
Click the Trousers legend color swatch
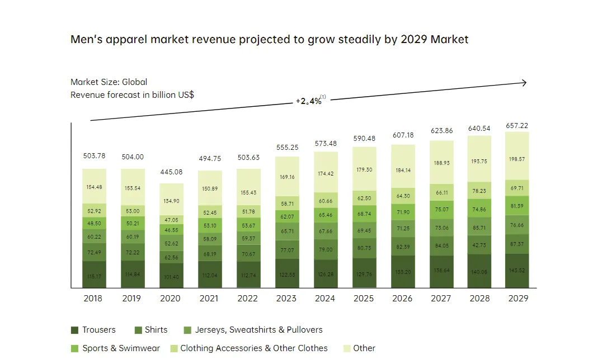click(74, 330)
